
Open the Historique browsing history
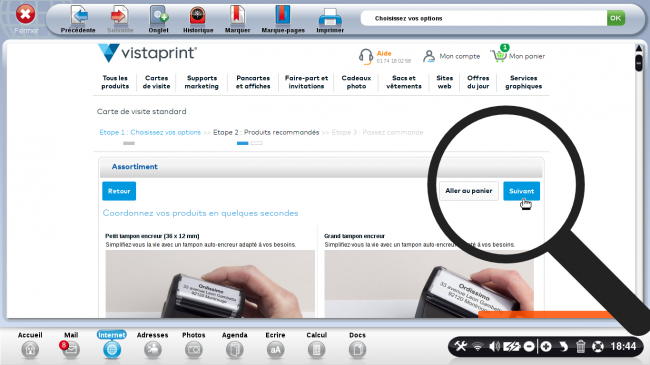[198, 15]
